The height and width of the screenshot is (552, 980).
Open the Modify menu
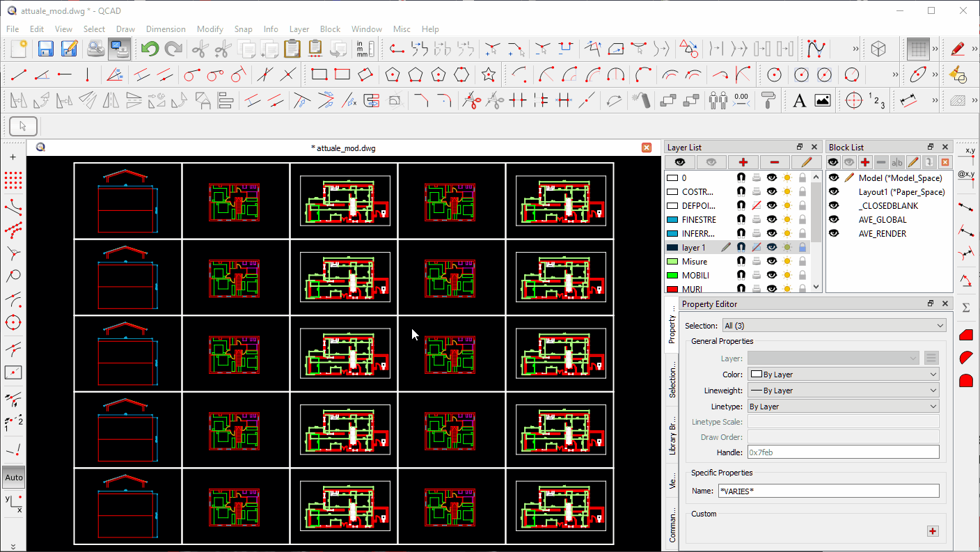click(x=210, y=29)
